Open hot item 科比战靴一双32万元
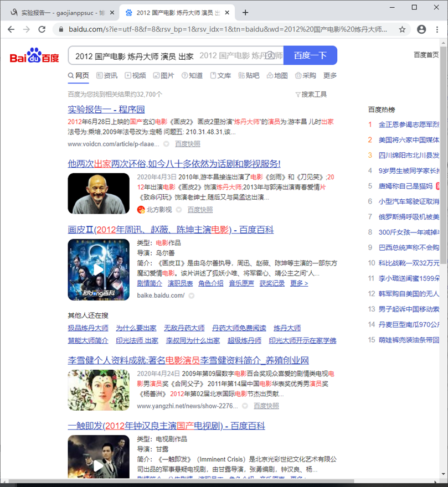The height and width of the screenshot is (487, 448). tap(409, 263)
